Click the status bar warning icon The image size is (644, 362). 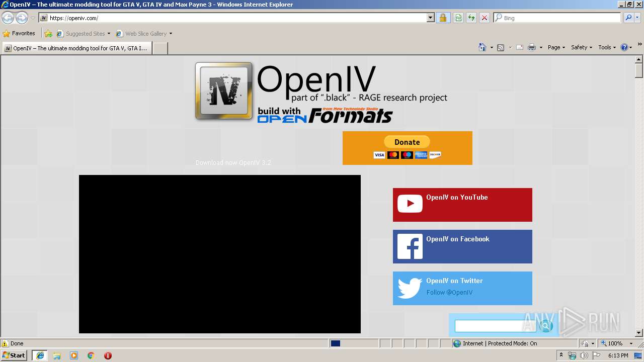tap(5, 343)
